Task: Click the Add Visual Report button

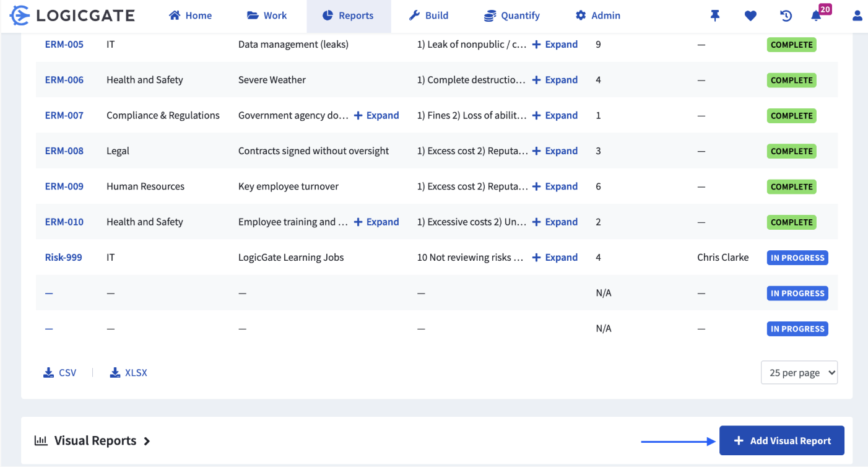Action: (x=781, y=441)
